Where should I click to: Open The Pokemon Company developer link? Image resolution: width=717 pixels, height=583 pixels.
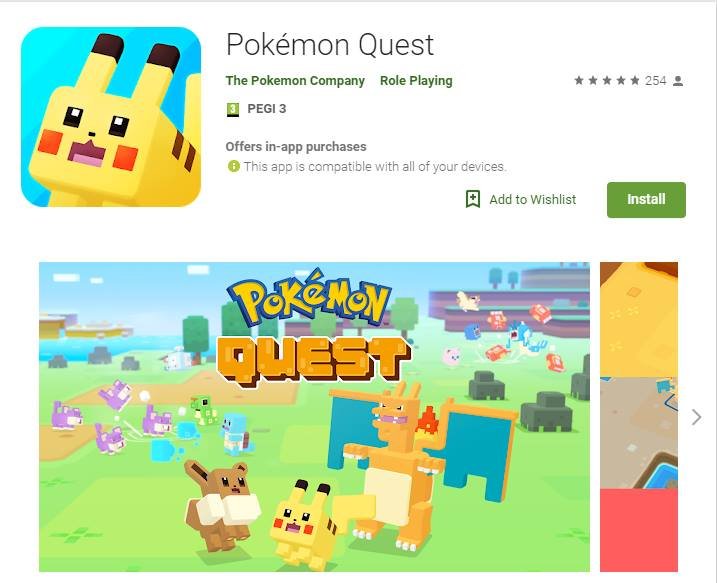pos(295,81)
